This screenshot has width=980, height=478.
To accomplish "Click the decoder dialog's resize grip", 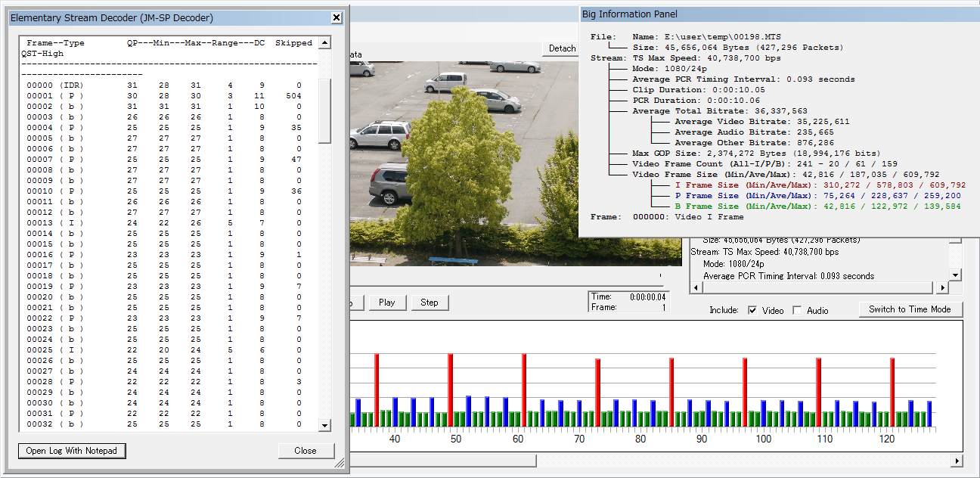I will click(340, 463).
